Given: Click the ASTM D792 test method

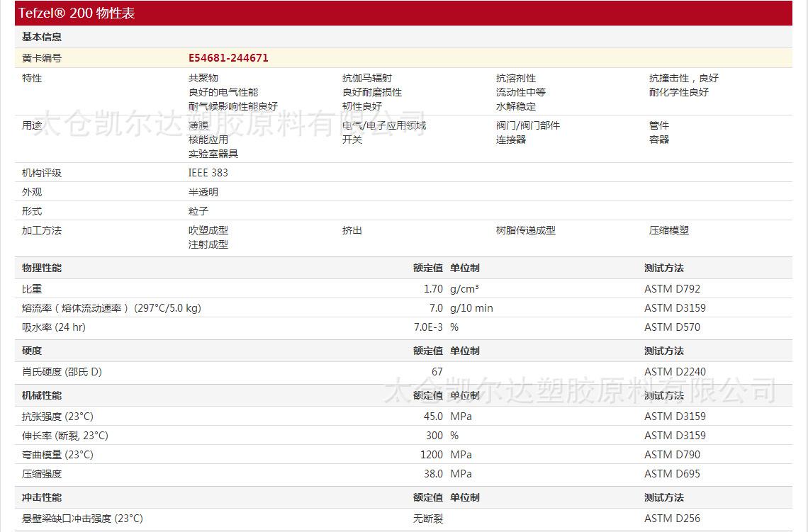Looking at the screenshot, I should (672, 289).
